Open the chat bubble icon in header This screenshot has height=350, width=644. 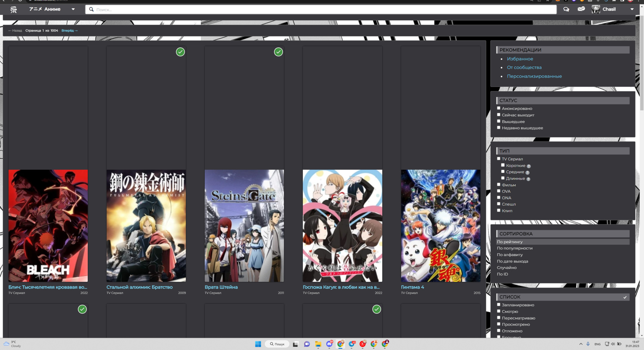point(566,9)
